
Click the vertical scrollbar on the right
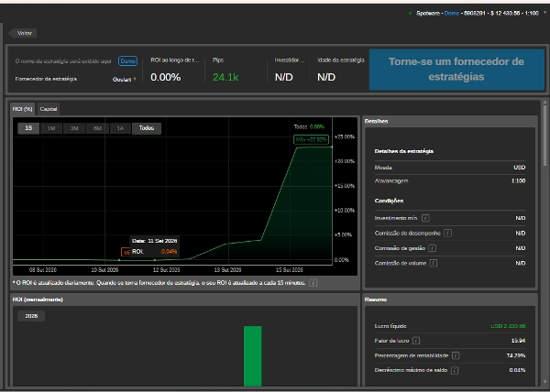pos(544,136)
